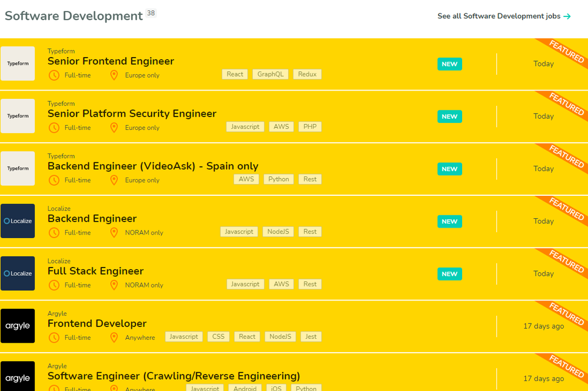Click the arrow icon beside See all Software Development jobs

point(567,16)
